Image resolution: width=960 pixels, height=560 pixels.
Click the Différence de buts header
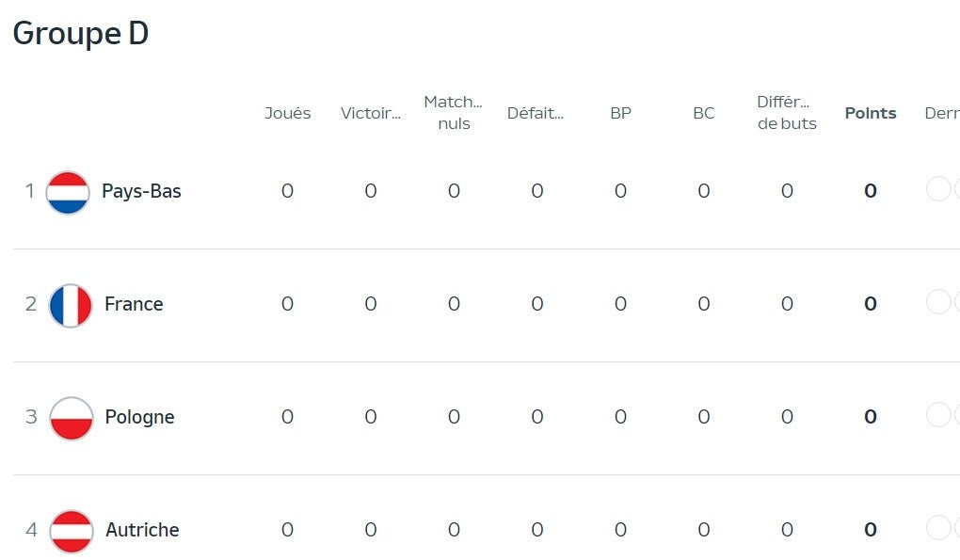tap(787, 113)
